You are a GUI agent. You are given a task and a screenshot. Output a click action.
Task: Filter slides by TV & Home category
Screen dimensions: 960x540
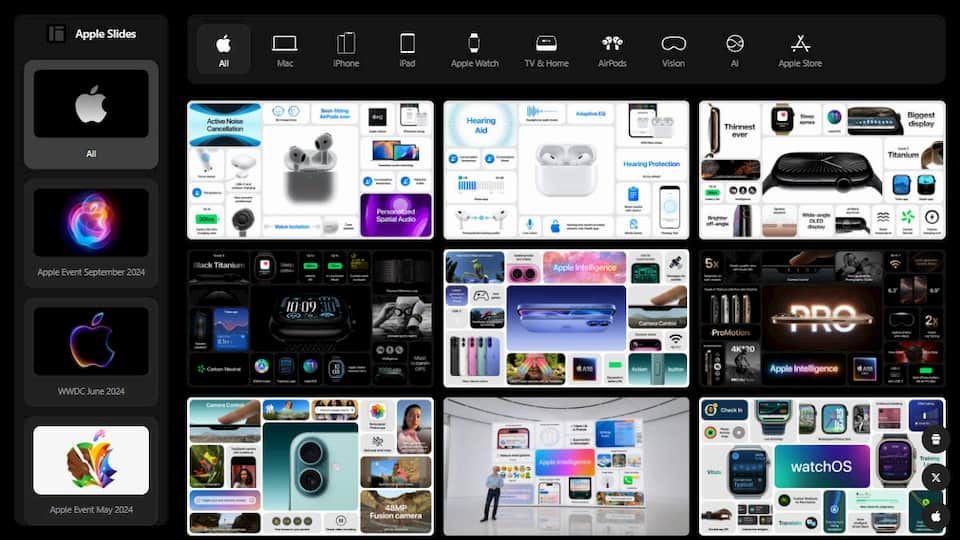pyautogui.click(x=546, y=50)
